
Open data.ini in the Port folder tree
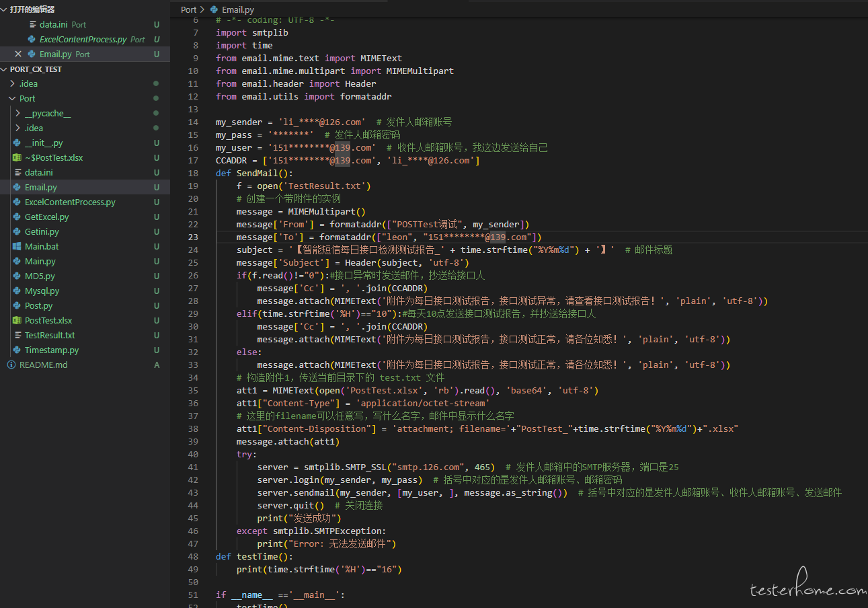pyautogui.click(x=38, y=173)
